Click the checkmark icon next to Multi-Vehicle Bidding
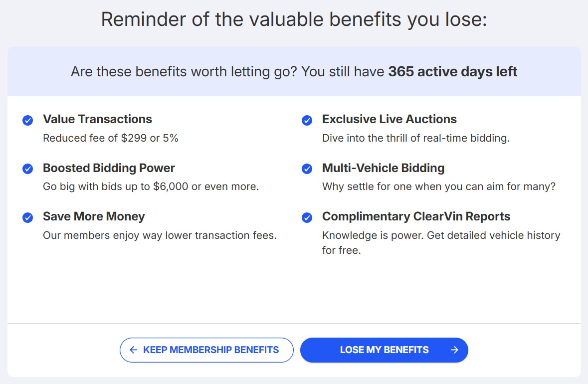 [307, 169]
